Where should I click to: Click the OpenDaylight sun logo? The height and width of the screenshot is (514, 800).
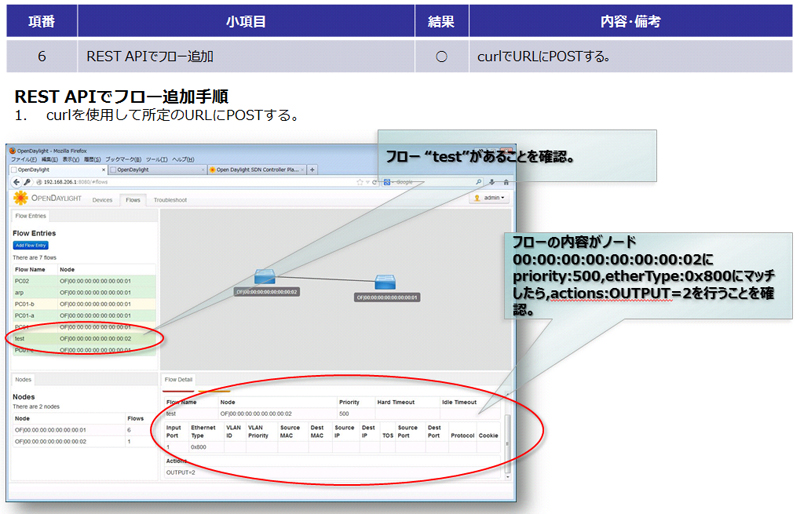20,199
